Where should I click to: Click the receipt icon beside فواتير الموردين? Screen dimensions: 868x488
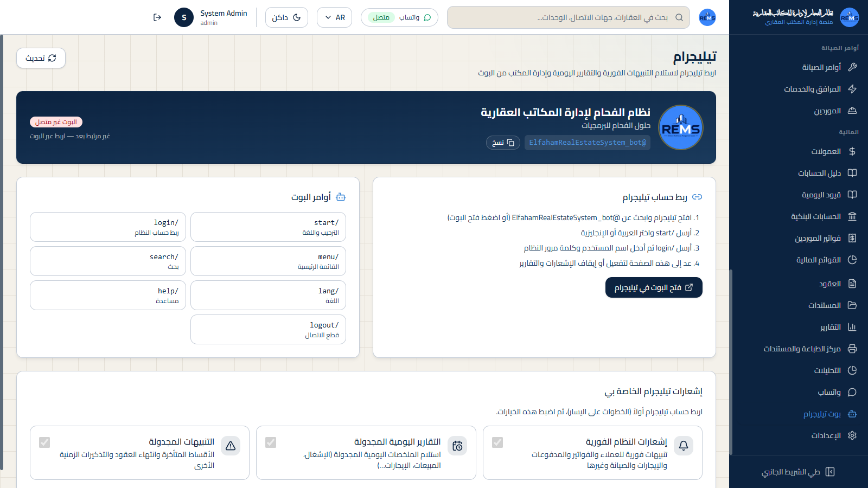pyautogui.click(x=852, y=238)
